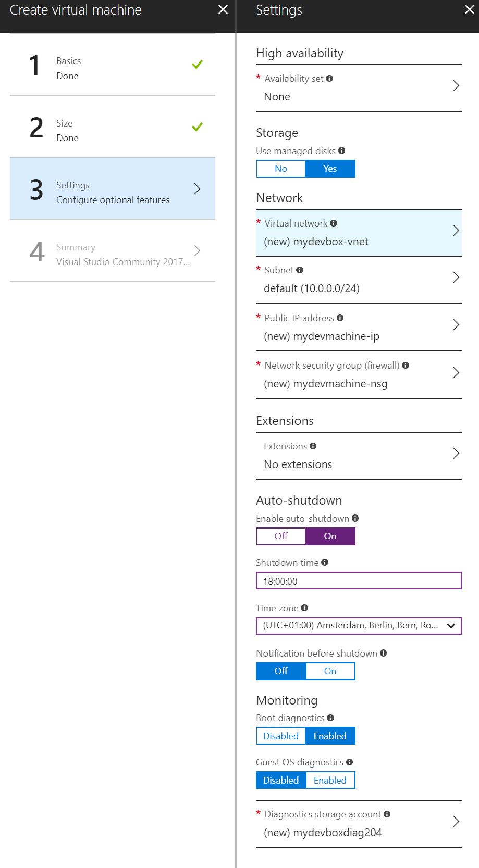This screenshot has width=479, height=868.
Task: Enable Guest OS diagnostics
Action: 330,780
